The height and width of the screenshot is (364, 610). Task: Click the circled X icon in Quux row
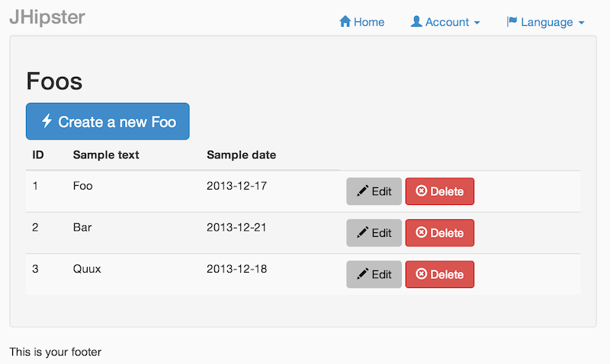[x=421, y=274]
